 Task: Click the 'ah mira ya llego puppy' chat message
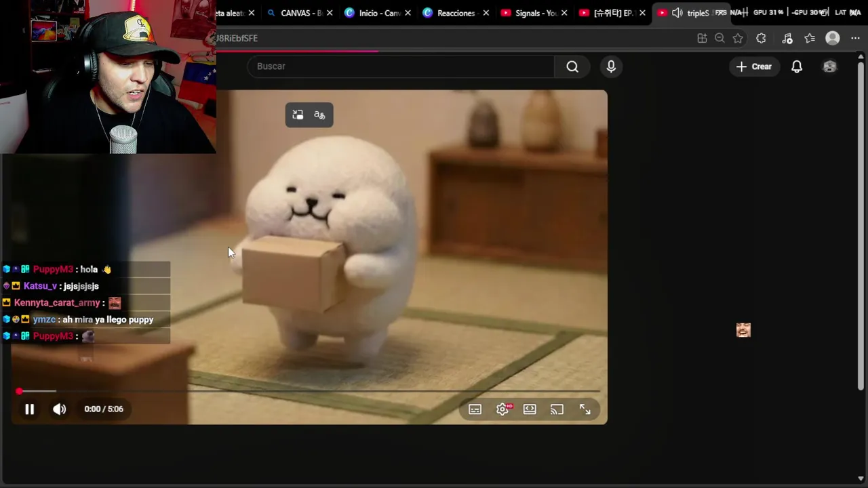click(108, 319)
